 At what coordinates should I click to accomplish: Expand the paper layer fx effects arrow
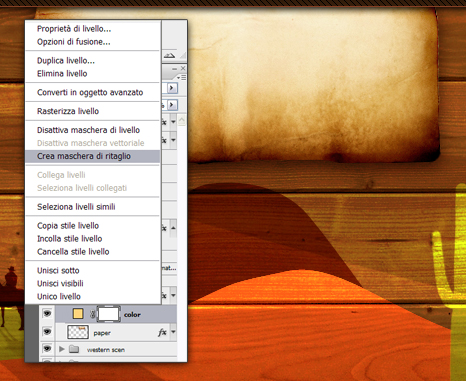173,332
